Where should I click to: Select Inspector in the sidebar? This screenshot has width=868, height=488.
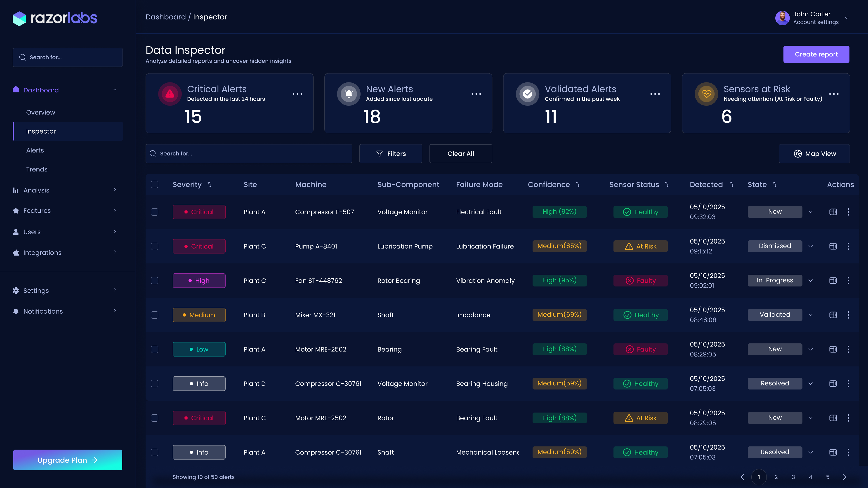68,131
